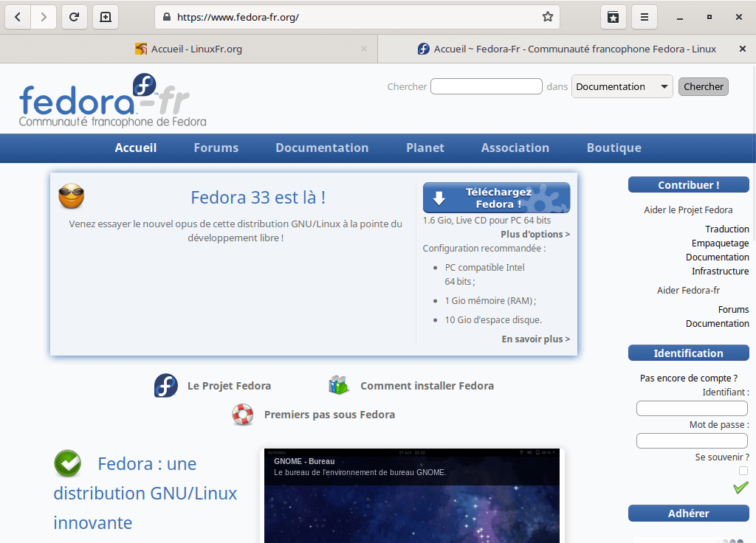Go back to the previous page

18,18
